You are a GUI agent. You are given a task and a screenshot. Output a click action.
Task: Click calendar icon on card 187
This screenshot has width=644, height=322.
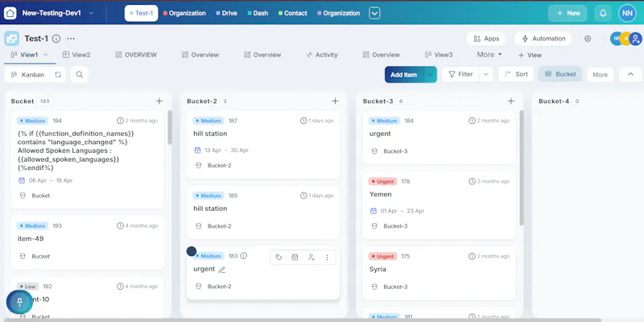point(197,151)
